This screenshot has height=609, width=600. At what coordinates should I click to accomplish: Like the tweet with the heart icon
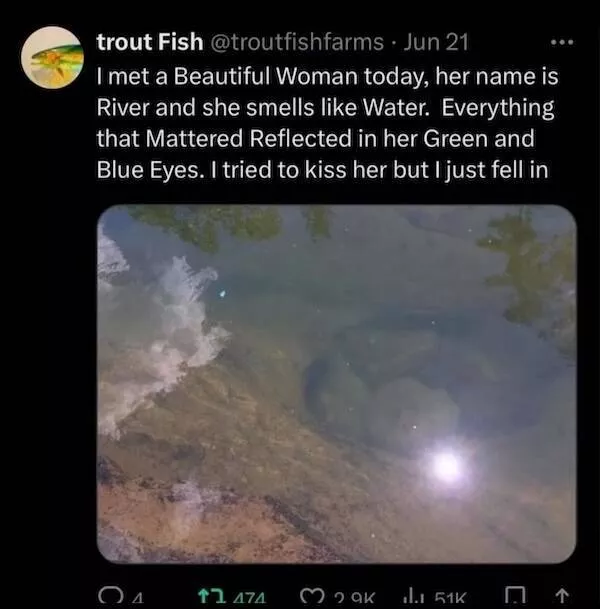point(313,600)
